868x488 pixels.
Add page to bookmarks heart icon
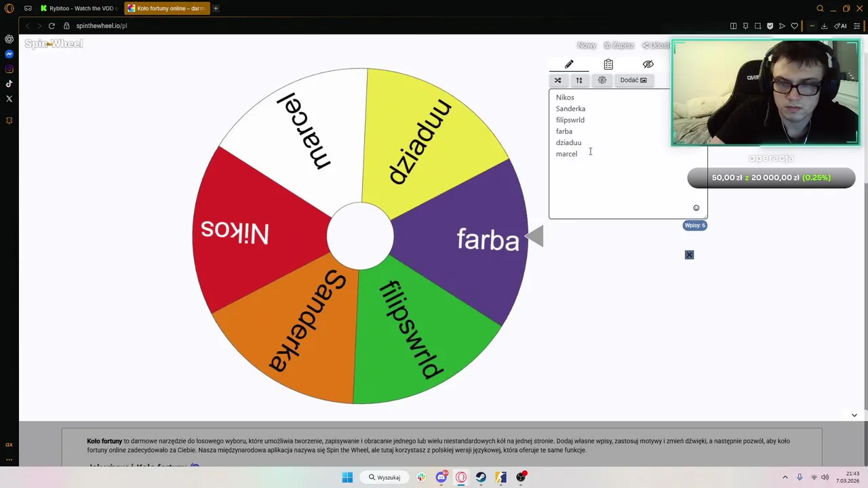tap(795, 26)
